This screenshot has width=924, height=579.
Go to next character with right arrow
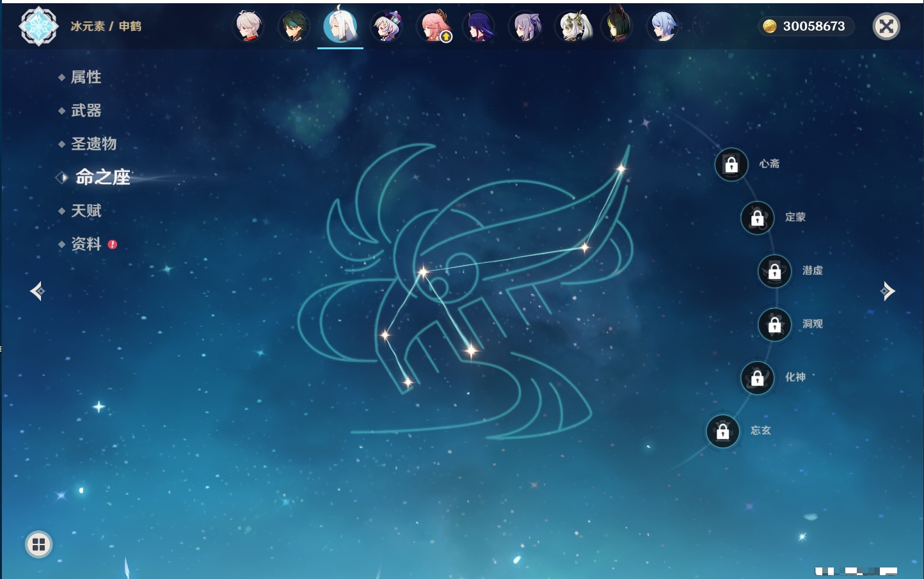coord(888,291)
